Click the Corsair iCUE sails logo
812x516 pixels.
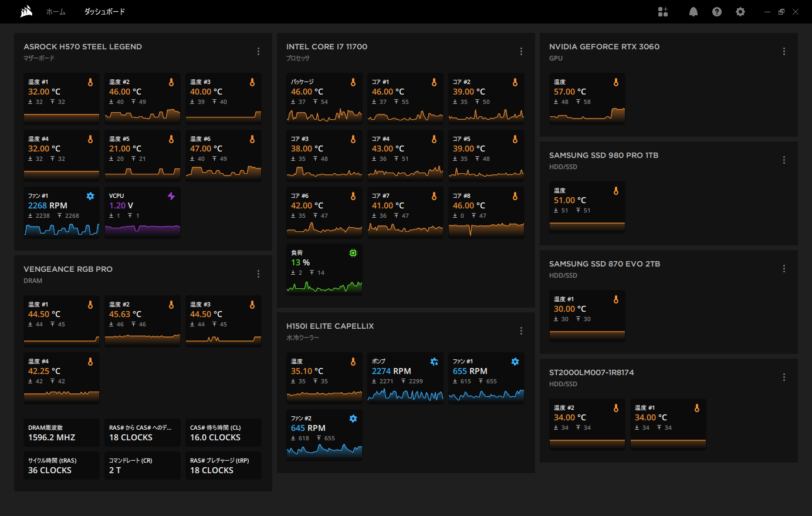(x=26, y=12)
